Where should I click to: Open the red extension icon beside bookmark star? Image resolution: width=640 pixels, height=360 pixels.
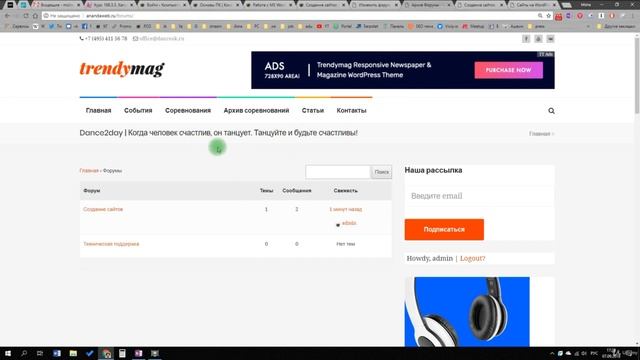coord(558,16)
